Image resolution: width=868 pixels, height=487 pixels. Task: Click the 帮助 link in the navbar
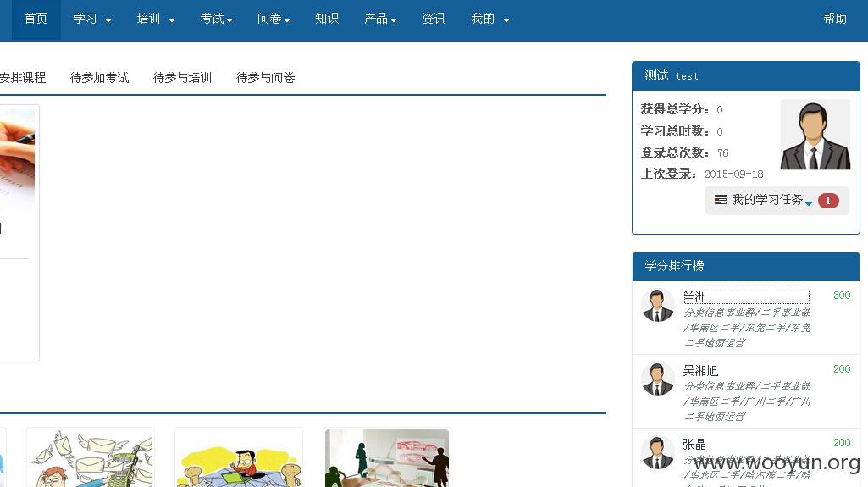coord(835,19)
